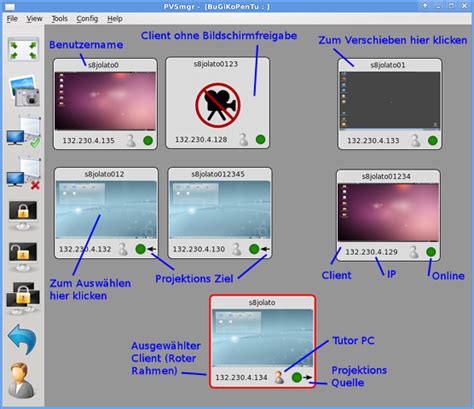The height and width of the screenshot is (409, 474).
Task: Open the Help menu
Action: tap(115, 19)
